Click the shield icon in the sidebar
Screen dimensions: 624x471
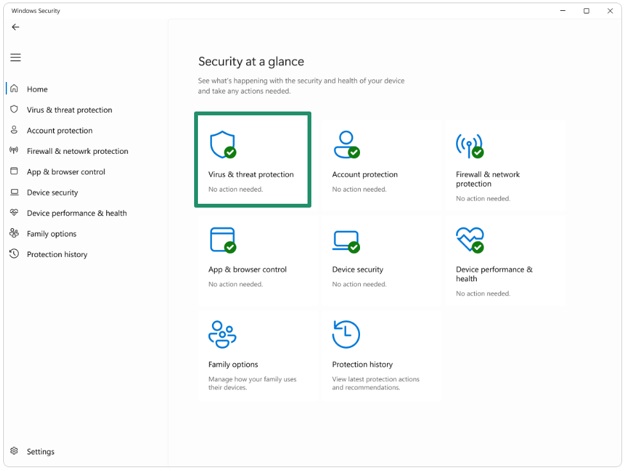14,109
